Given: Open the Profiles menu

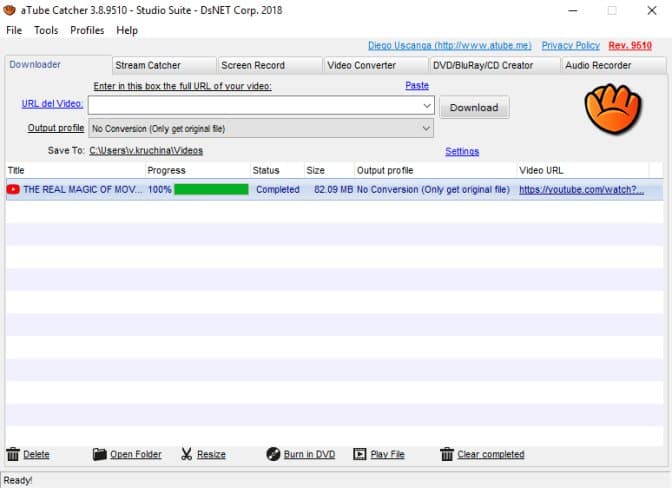Looking at the screenshot, I should [x=87, y=30].
